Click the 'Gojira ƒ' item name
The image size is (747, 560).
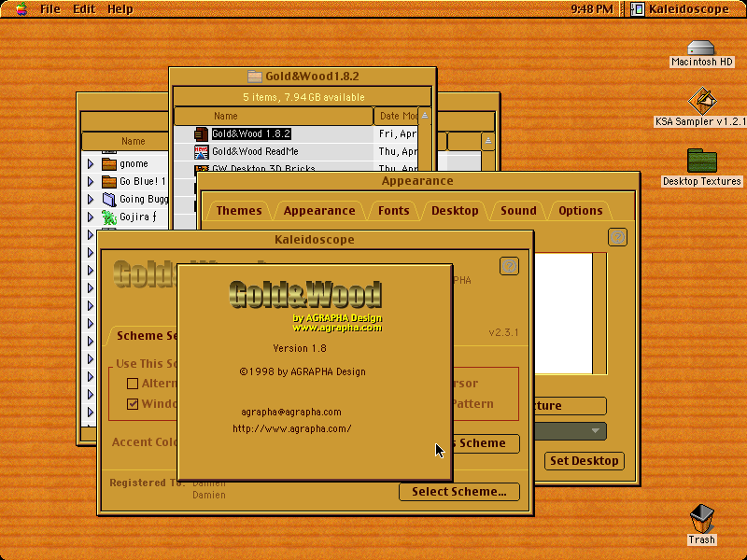coord(138,217)
